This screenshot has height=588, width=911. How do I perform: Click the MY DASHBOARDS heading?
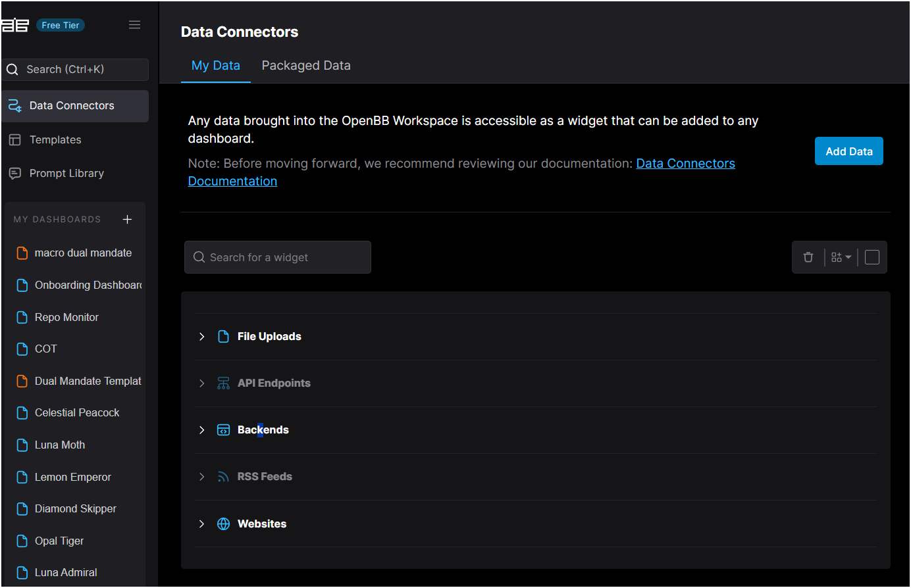57,219
